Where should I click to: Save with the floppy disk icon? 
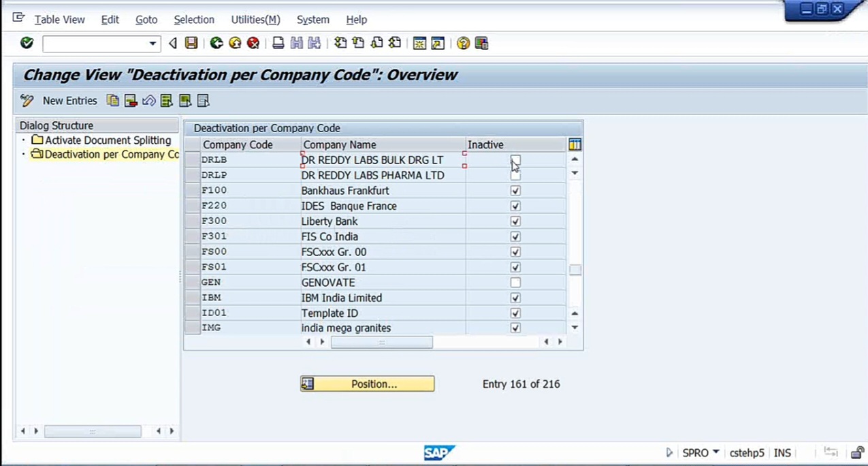coord(191,43)
